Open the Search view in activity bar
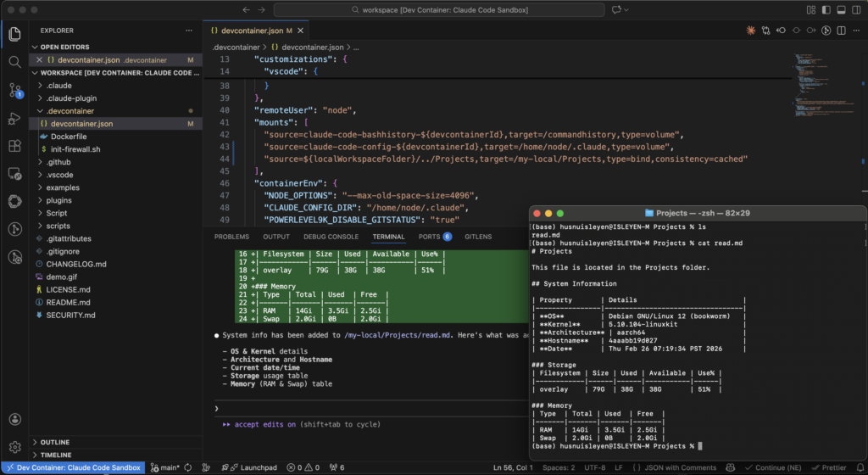The height and width of the screenshot is (475, 868). [x=14, y=62]
